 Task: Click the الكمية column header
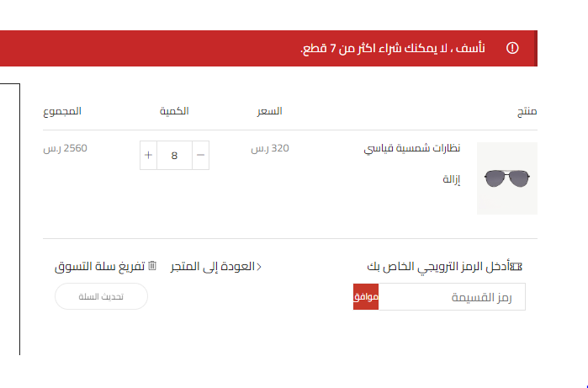(x=174, y=111)
